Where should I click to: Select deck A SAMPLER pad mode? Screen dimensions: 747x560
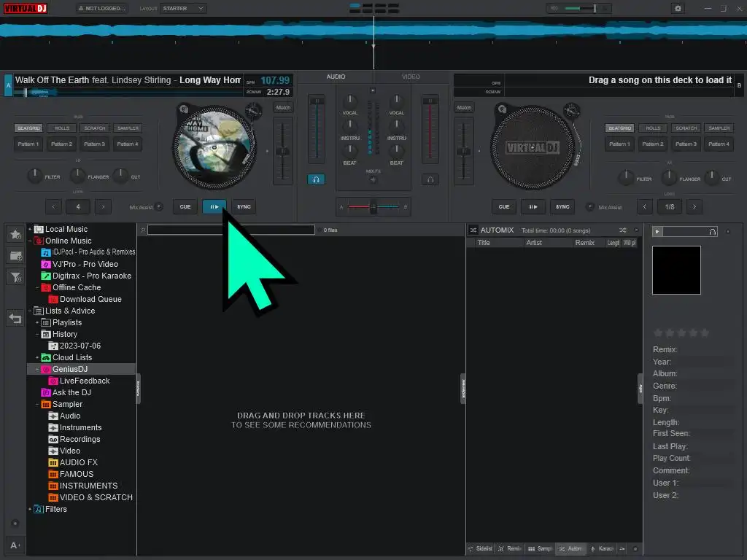pyautogui.click(x=128, y=128)
